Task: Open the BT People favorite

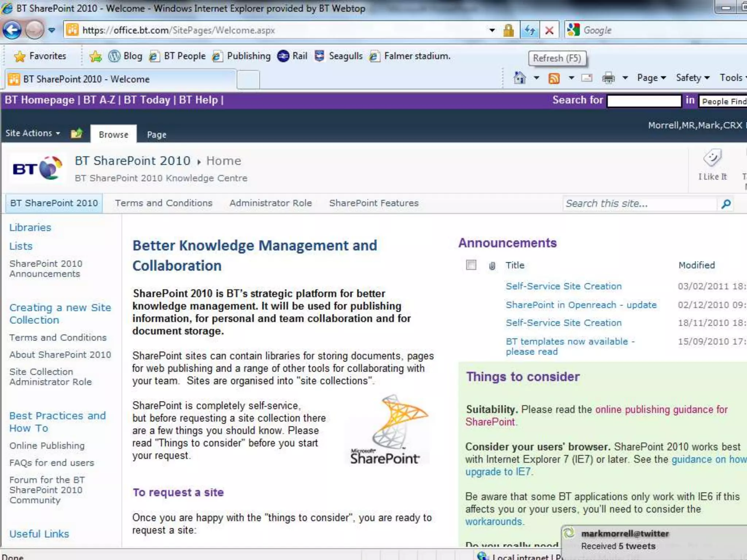Action: click(x=178, y=56)
